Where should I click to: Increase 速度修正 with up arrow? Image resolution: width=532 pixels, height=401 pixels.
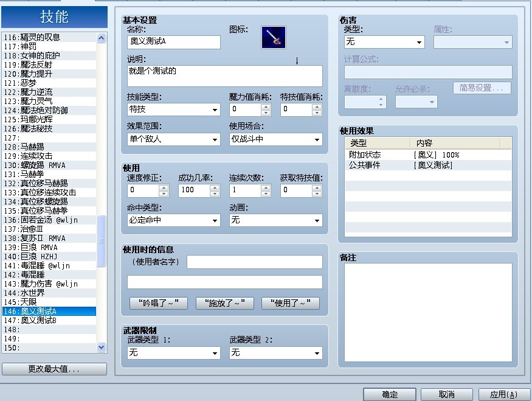click(x=164, y=187)
